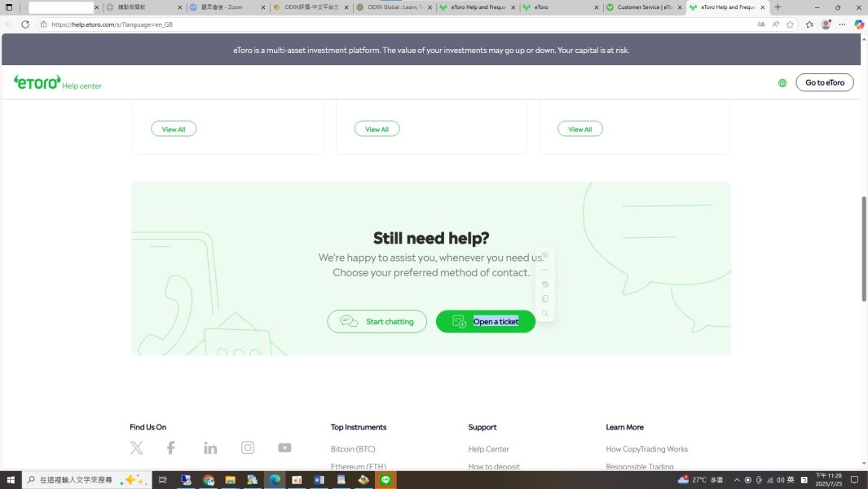
Task: Click the translate page icon in address bar
Action: click(761, 24)
